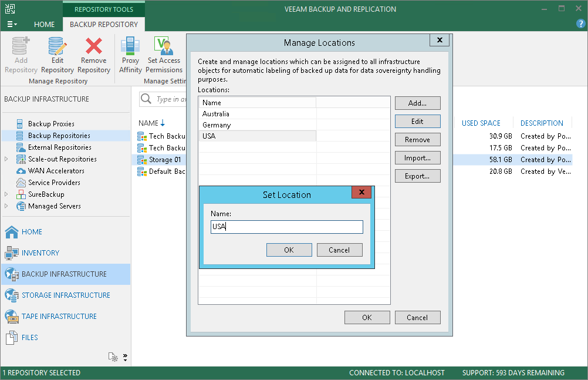Click the FILES view icon
Viewport: 588px width, 380px height.
pos(12,338)
